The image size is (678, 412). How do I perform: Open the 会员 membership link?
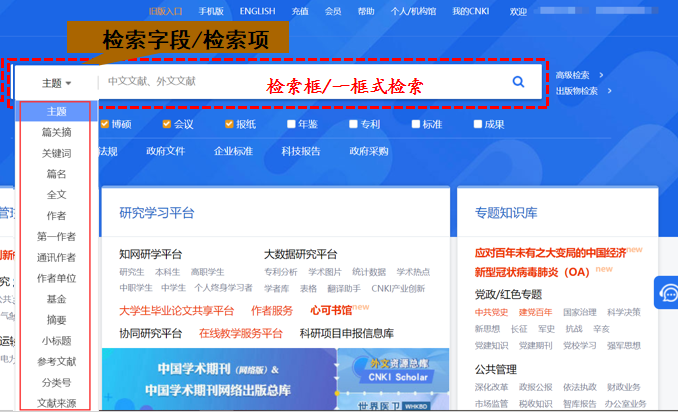click(333, 11)
